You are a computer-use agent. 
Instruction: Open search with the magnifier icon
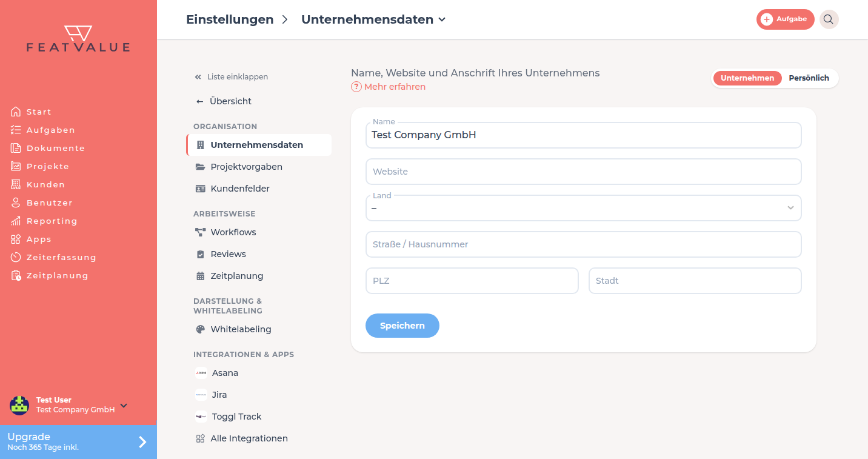point(829,19)
